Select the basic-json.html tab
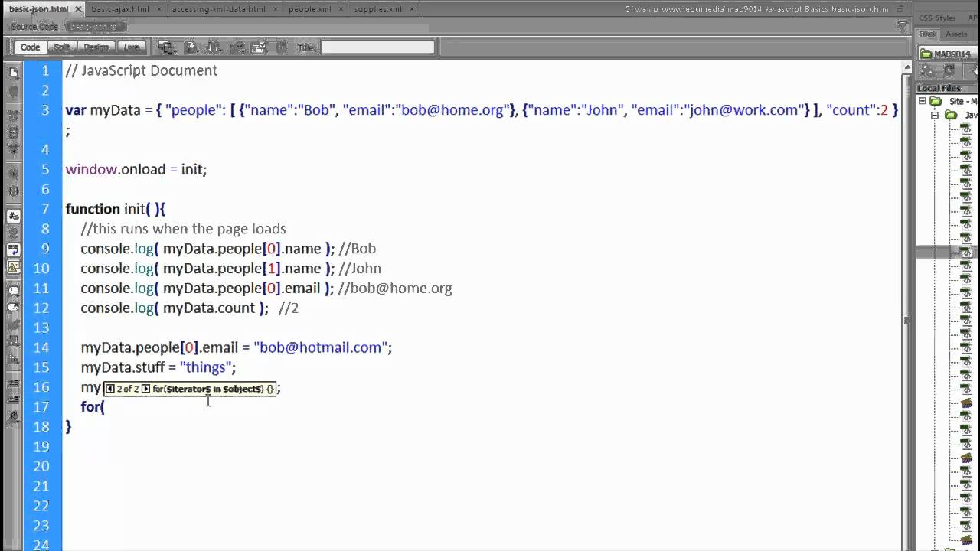 pyautogui.click(x=38, y=9)
